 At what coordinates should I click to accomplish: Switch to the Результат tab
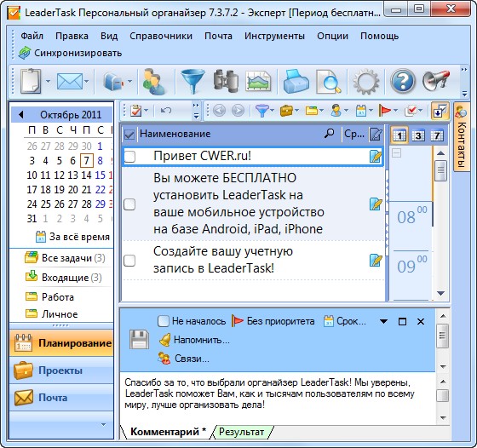(x=242, y=432)
